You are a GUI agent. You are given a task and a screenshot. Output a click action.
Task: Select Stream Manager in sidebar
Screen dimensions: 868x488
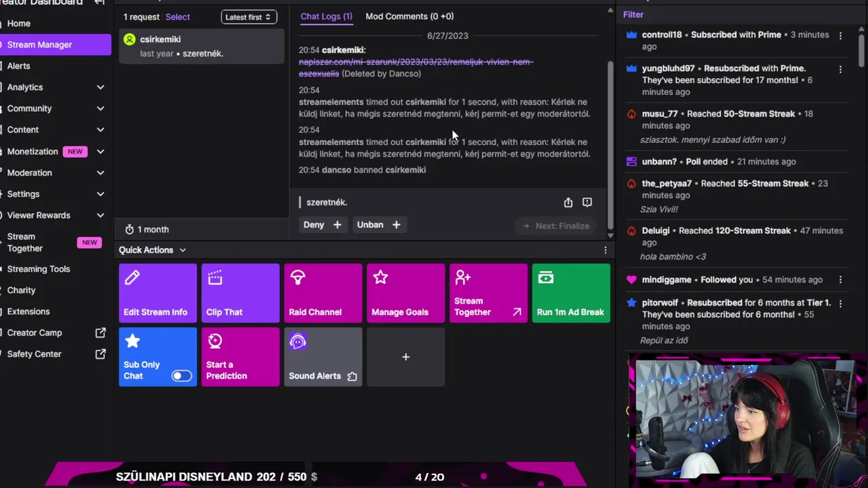(x=56, y=45)
